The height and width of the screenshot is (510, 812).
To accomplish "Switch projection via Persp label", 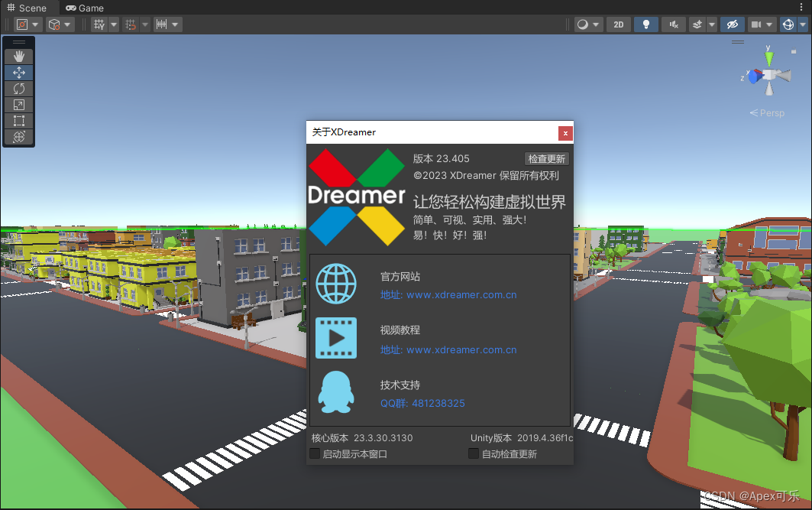I will pos(768,113).
